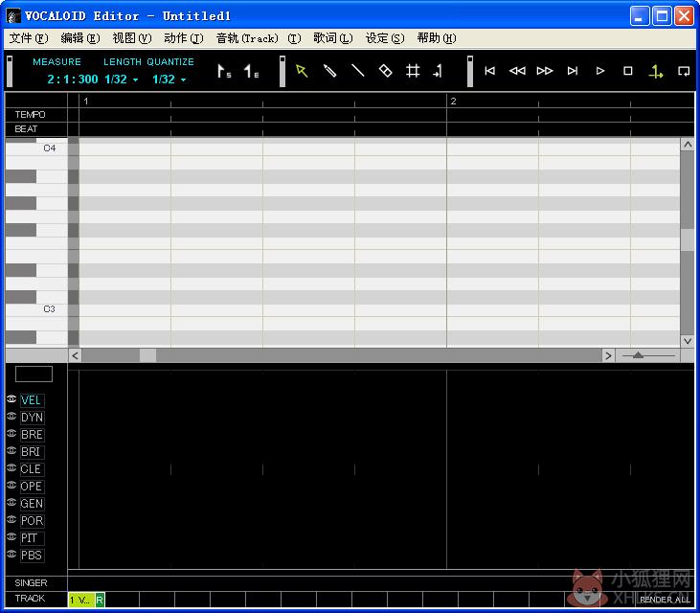Viewport: 700px width, 613px height.
Task: Select the PBS control parameter
Action: pos(32,556)
